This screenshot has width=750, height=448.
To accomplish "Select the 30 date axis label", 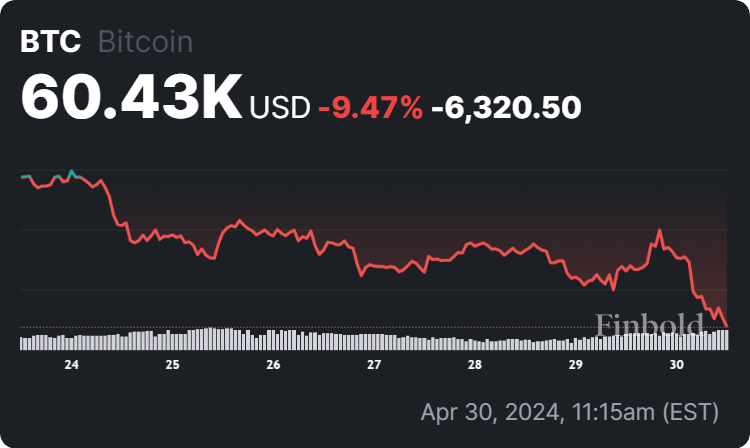I will click(x=677, y=365).
